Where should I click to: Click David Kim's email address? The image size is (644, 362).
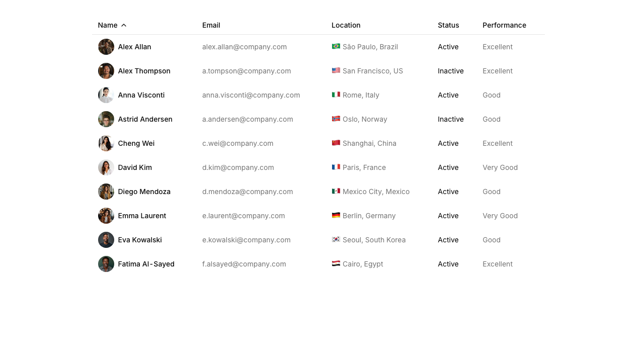pos(238,167)
